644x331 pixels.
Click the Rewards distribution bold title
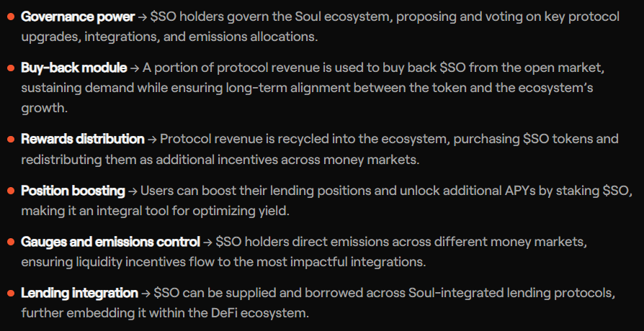point(82,139)
